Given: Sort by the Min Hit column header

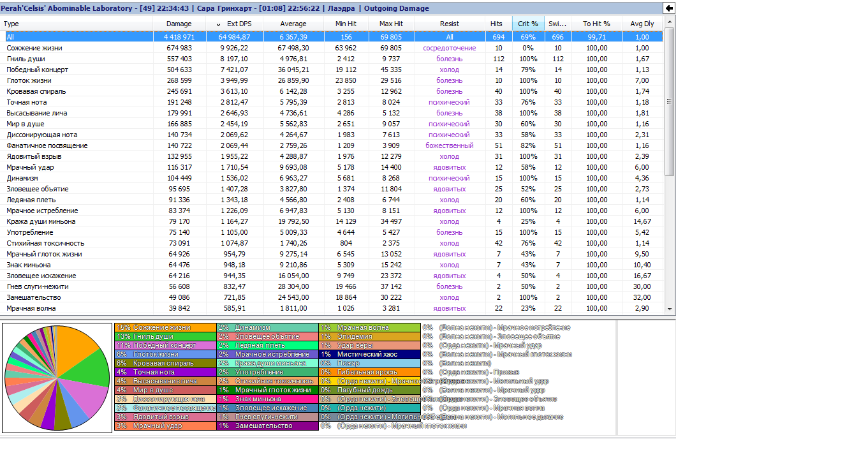Looking at the screenshot, I should point(346,24).
